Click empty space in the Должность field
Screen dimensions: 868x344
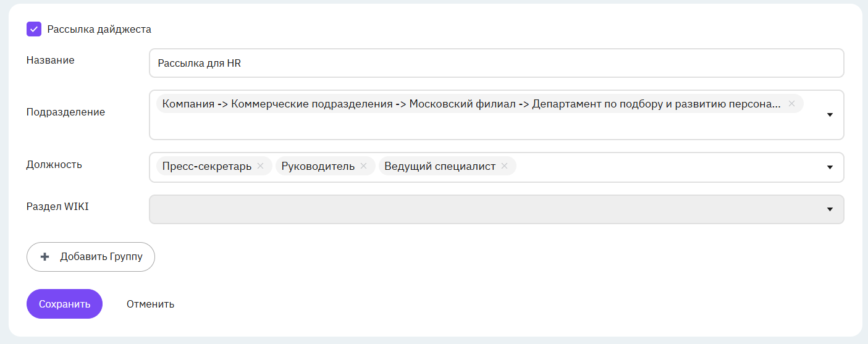coord(667,167)
